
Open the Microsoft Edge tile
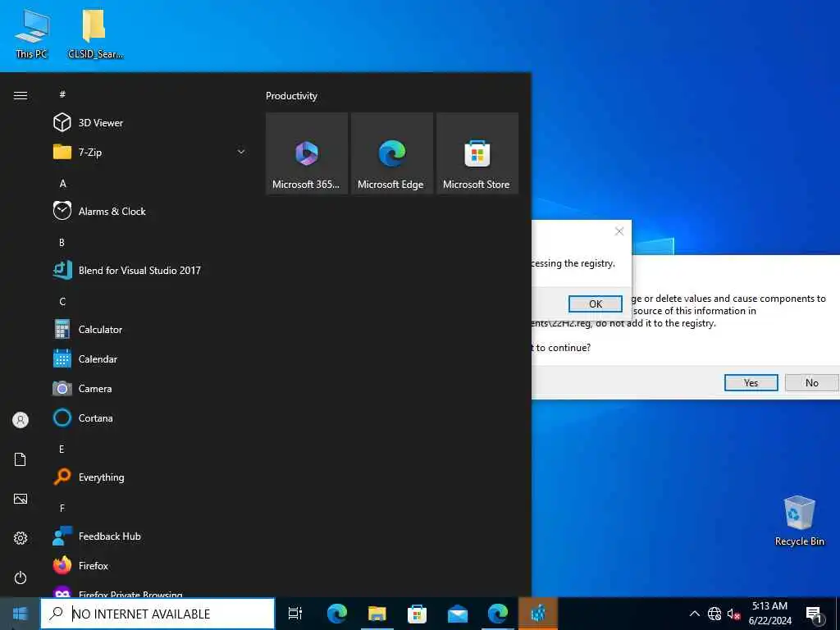click(x=391, y=153)
